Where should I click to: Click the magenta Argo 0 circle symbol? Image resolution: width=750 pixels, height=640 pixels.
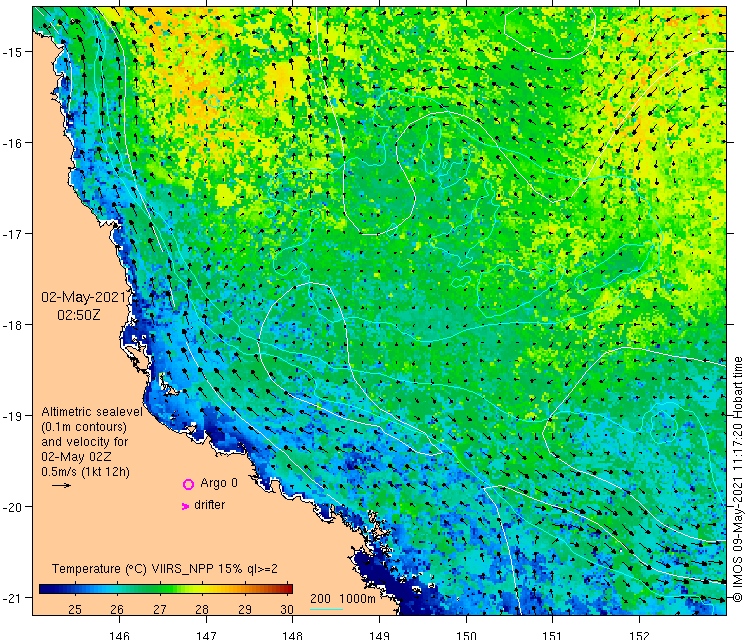188,485
